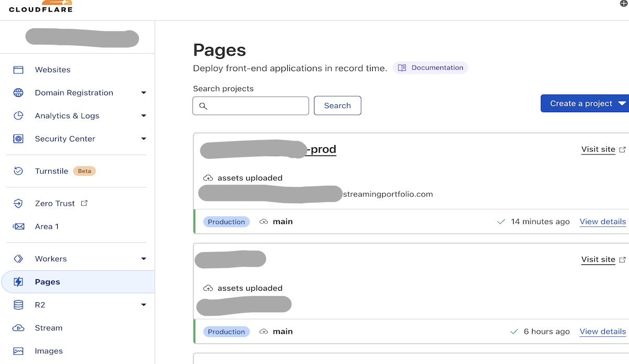Click the Area 1 envelope icon
The width and height of the screenshot is (629, 364).
pos(18,226)
